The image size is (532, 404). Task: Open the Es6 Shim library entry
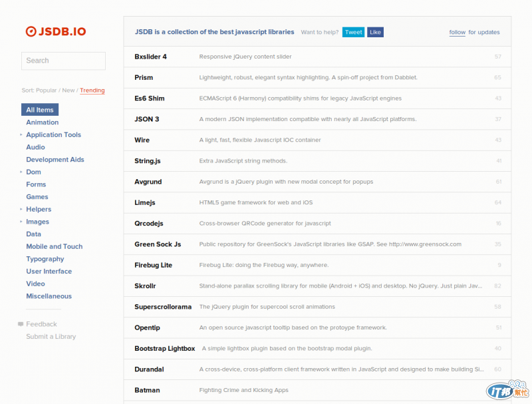click(x=317, y=99)
